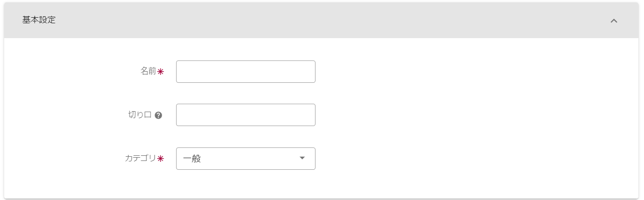Click the help icon beside 切り口
The image size is (644, 200).
(x=158, y=115)
